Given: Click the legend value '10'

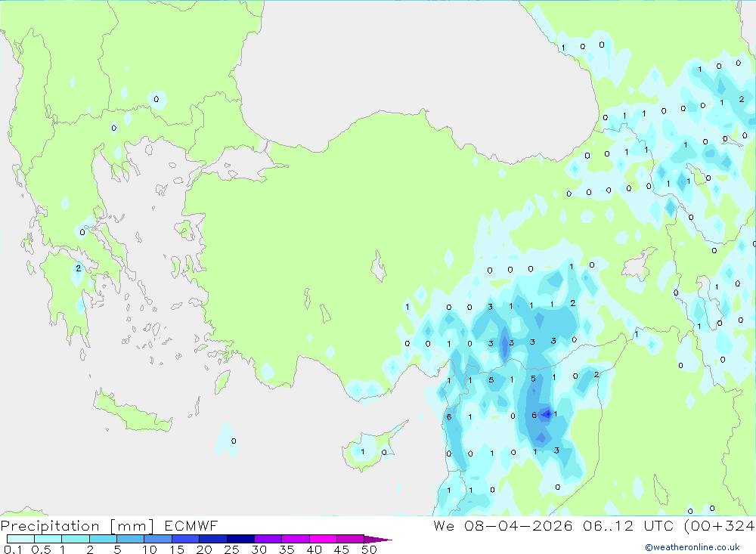Looking at the screenshot, I should tap(150, 549).
